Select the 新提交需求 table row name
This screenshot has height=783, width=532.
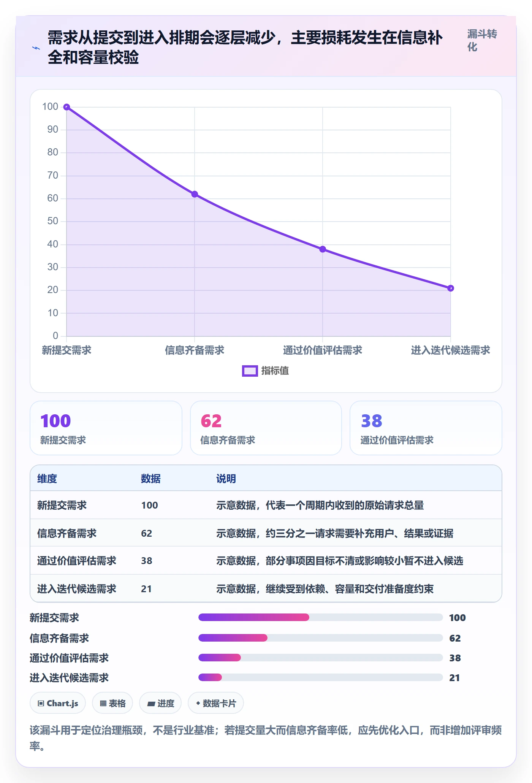(x=62, y=505)
